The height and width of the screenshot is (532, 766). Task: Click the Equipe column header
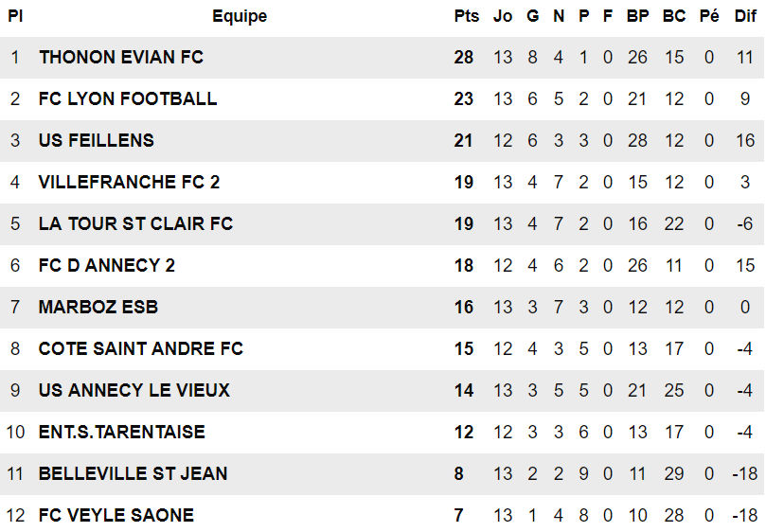point(240,16)
